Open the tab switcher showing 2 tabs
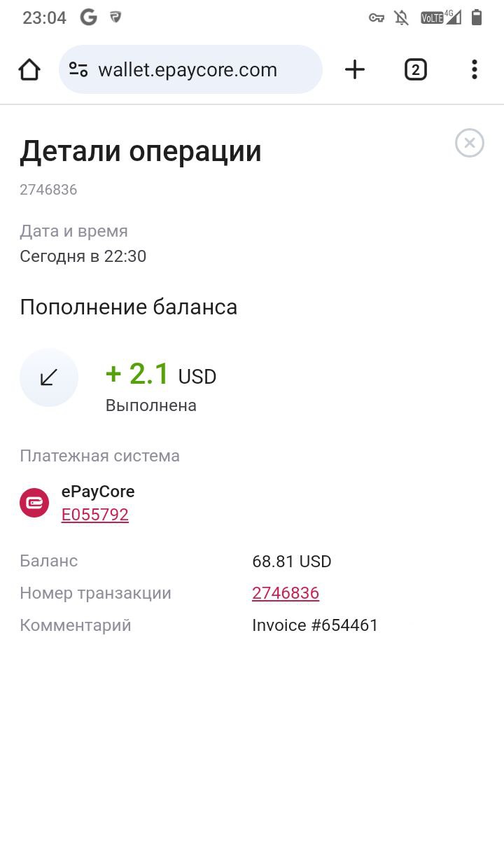The image size is (504, 848). (416, 69)
